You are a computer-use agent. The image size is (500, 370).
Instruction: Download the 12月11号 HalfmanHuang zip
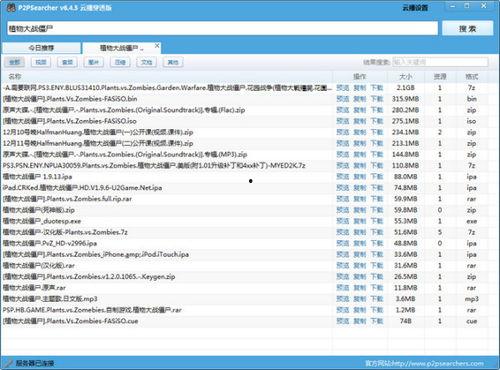click(377, 143)
